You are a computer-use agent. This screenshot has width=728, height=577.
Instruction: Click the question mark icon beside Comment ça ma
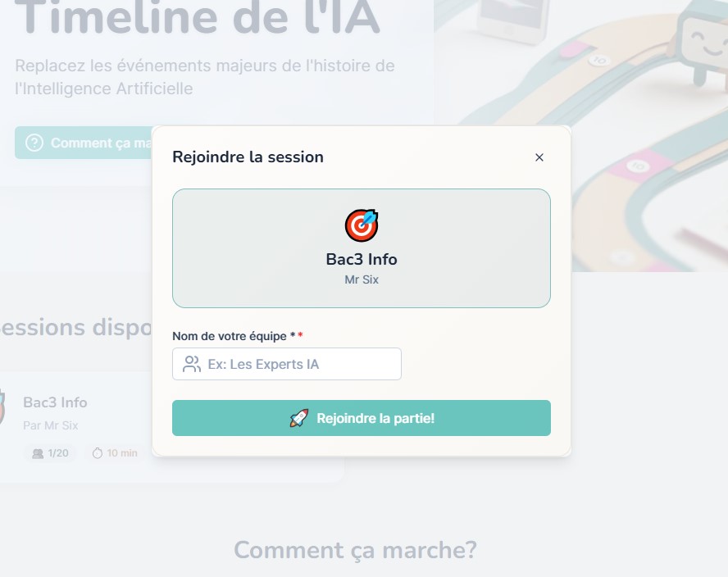coord(34,143)
